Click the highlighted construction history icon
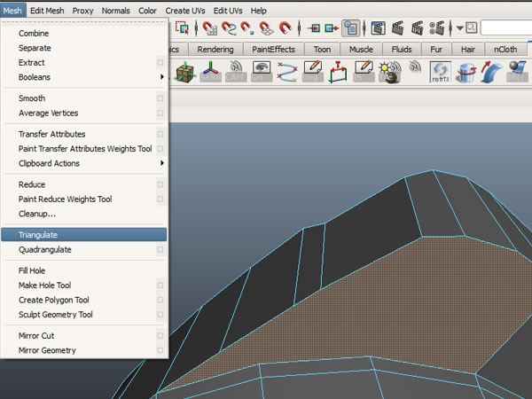532x399 pixels. pos(351,28)
